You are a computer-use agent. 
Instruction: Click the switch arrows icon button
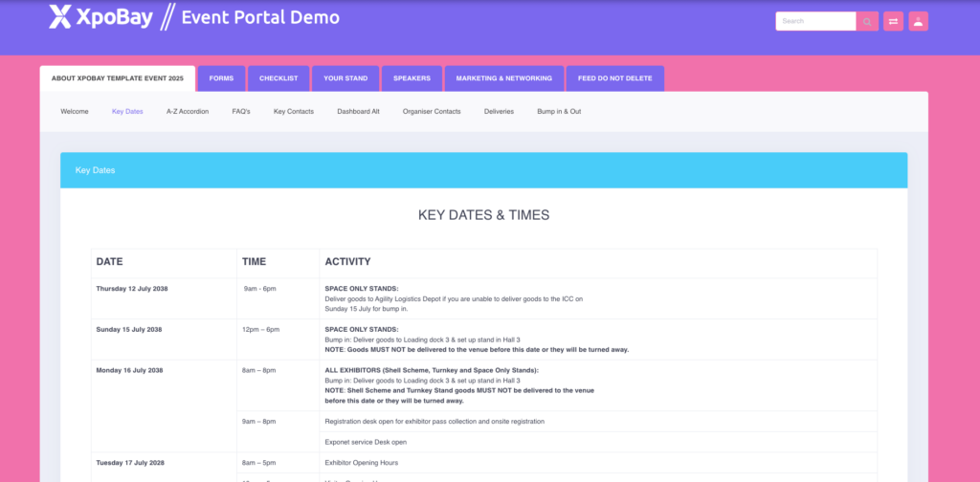tap(893, 21)
